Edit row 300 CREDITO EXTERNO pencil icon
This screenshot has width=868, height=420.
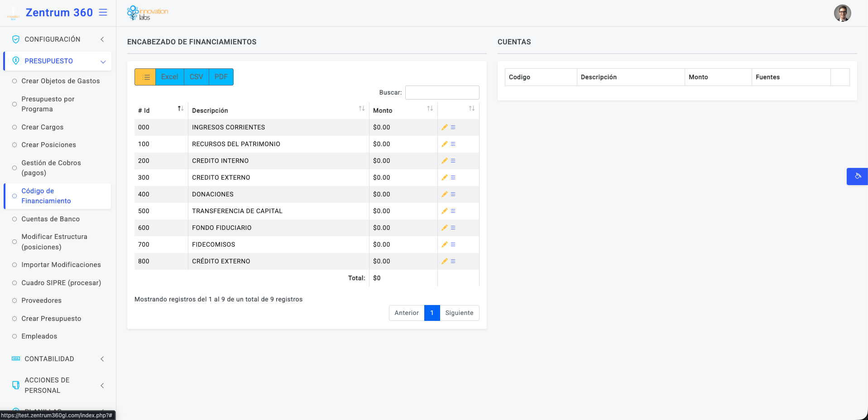pyautogui.click(x=445, y=177)
